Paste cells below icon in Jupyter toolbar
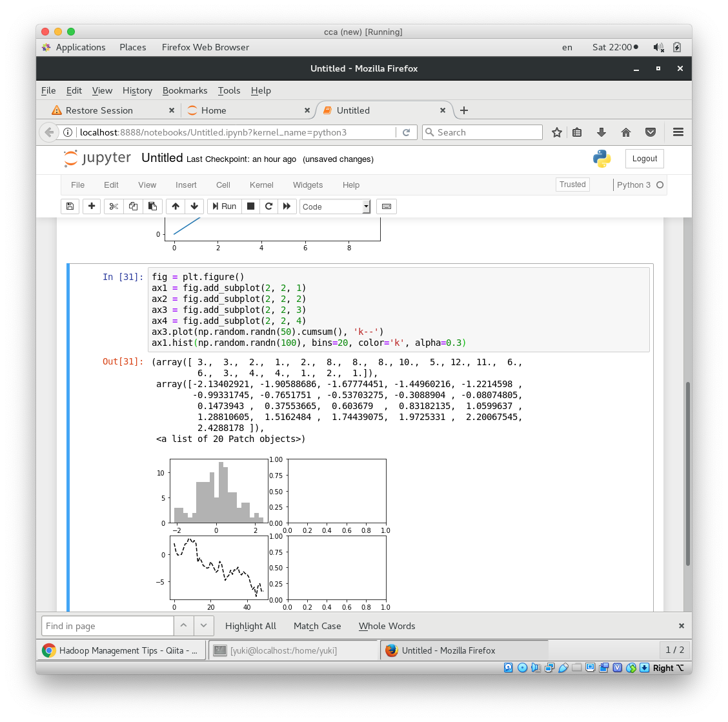Viewport: 728px width, 722px height. tap(152, 206)
